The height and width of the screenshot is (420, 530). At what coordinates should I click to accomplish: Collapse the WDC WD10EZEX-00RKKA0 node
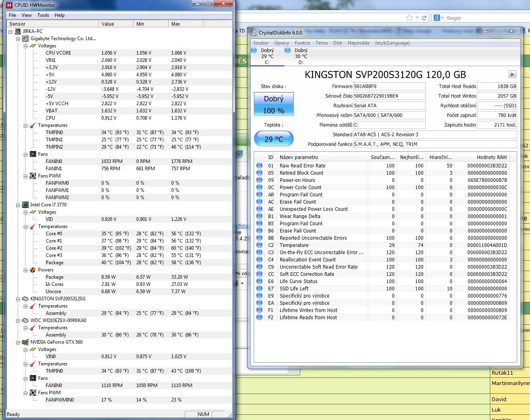coord(18,320)
